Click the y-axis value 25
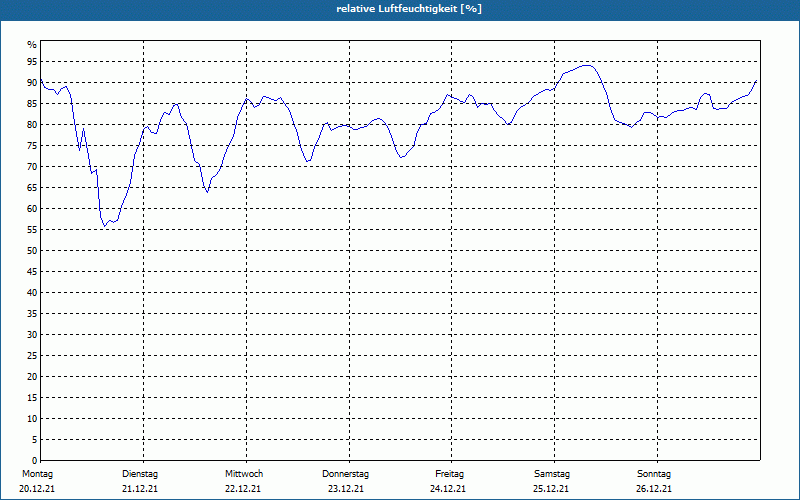 pyautogui.click(x=32, y=356)
